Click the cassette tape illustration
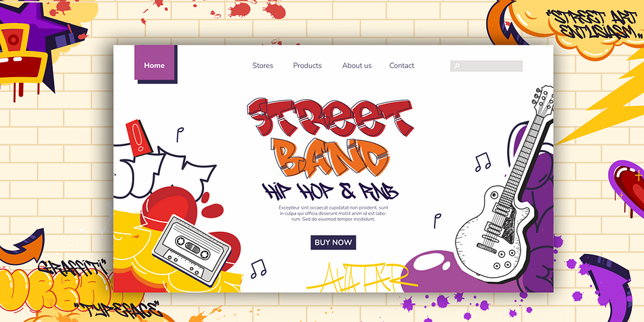 [x=191, y=250]
